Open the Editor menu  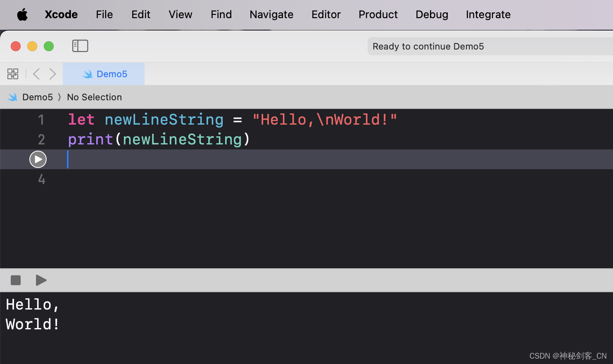(326, 14)
